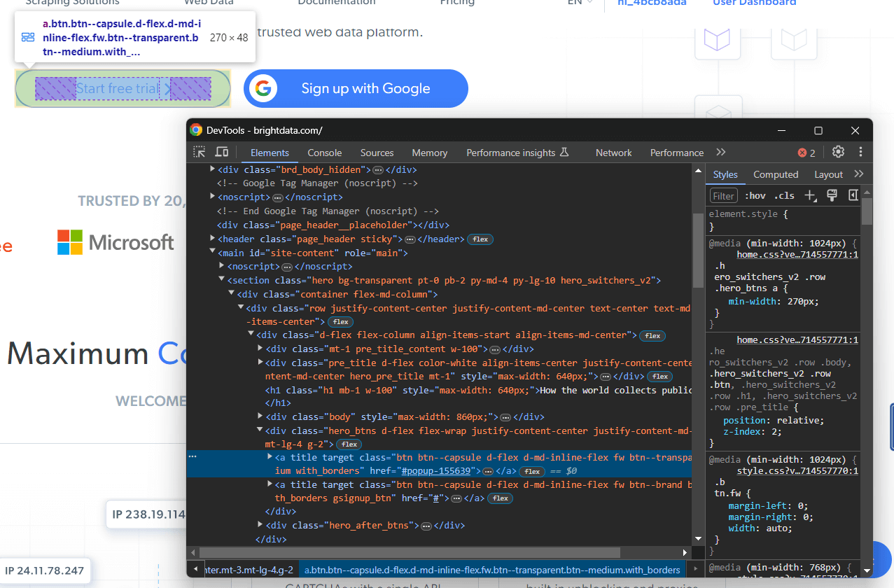894x588 pixels.
Task: Open DevTools three-dot customize menu
Action: point(860,152)
